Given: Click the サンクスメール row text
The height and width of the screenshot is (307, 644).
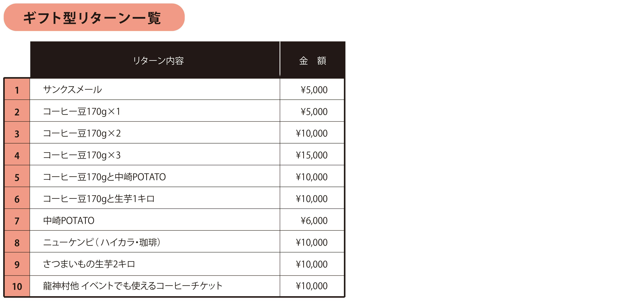Looking at the screenshot, I should (73, 89).
